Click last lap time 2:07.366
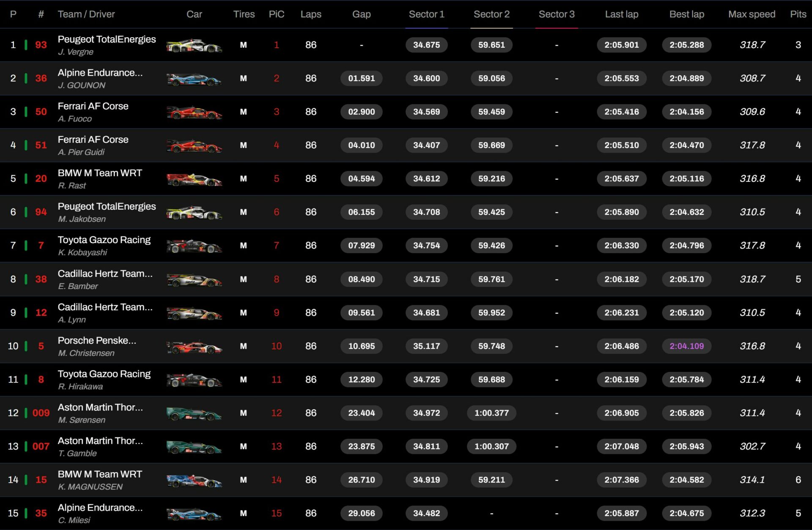This screenshot has width=812, height=530. coord(621,480)
